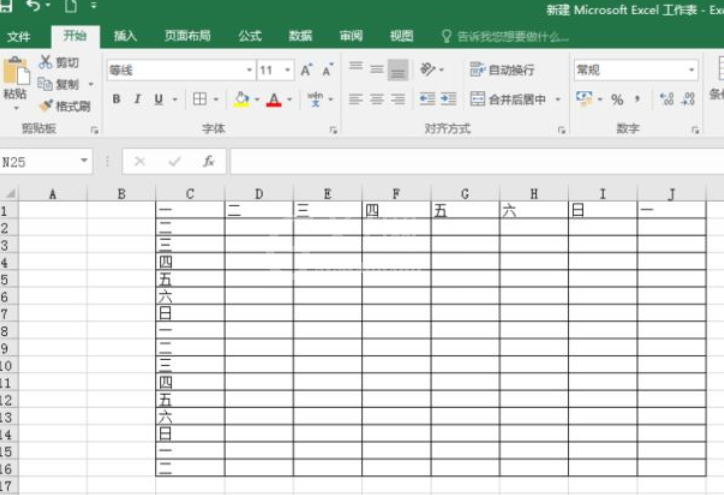Image resolution: width=724 pixels, height=495 pixels.
Task: Select column header C
Action: [x=190, y=193]
